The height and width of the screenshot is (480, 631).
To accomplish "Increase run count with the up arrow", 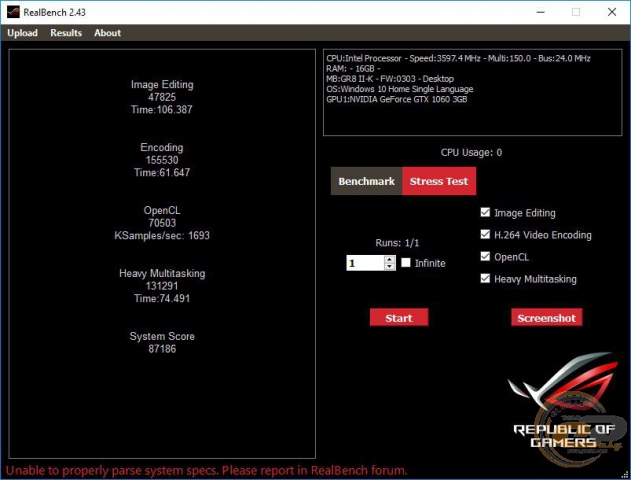I will click(x=390, y=260).
